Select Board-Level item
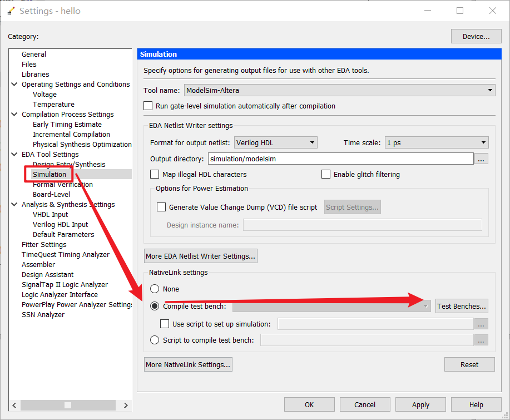The width and height of the screenshot is (510, 420). pos(51,195)
